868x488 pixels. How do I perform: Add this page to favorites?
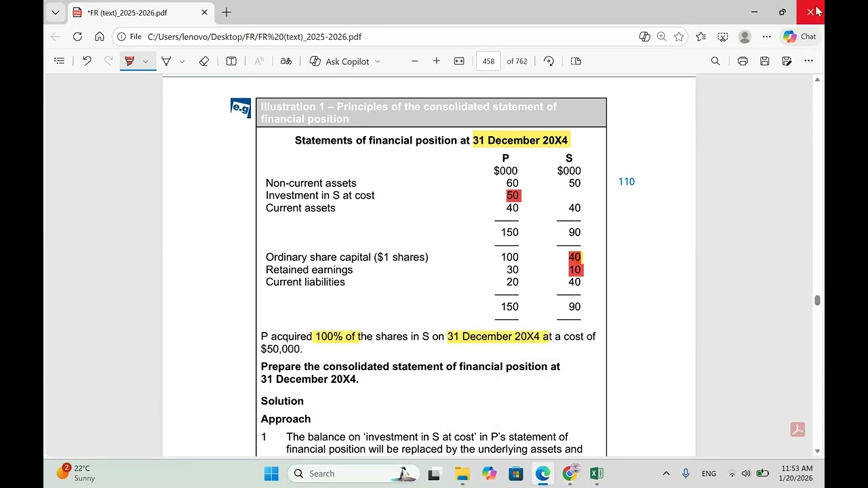[679, 37]
